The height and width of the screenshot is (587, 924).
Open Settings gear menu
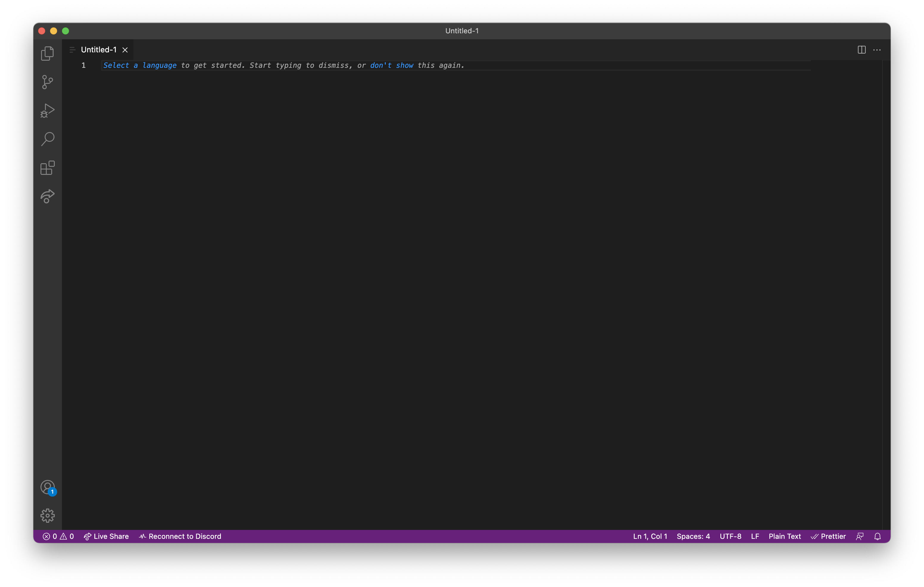(x=47, y=515)
